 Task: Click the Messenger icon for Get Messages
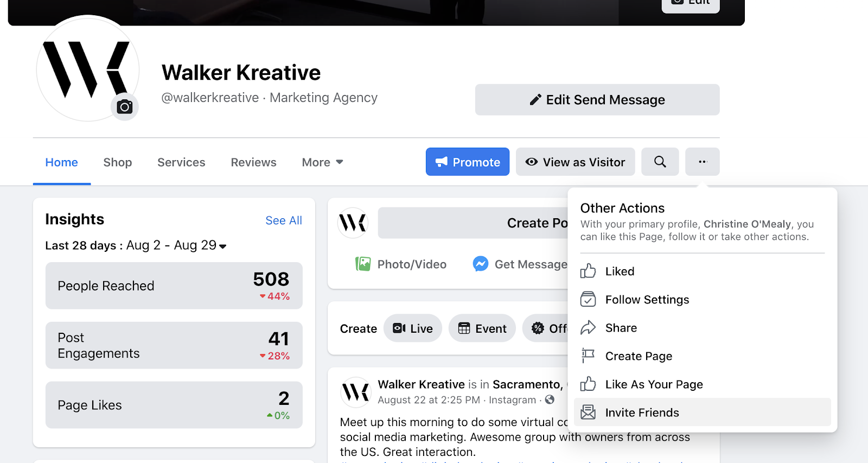coord(481,264)
